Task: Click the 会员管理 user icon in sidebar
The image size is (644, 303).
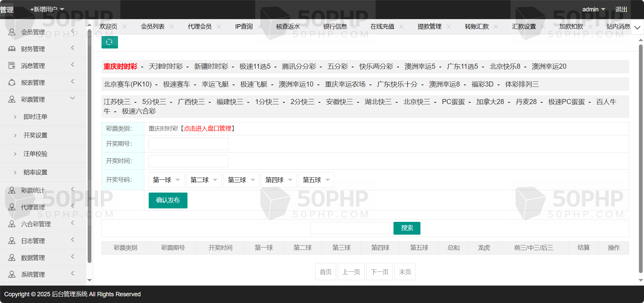Action: pos(12,32)
